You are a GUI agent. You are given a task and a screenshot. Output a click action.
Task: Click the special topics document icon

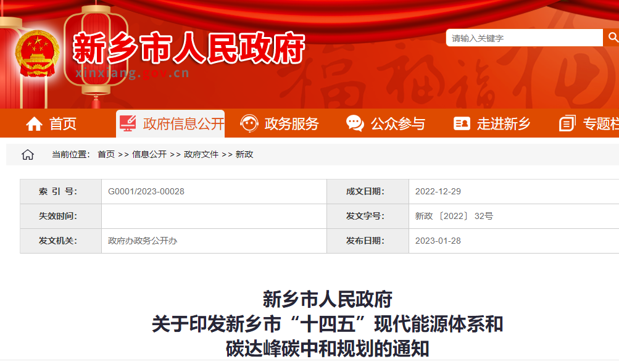(x=567, y=123)
